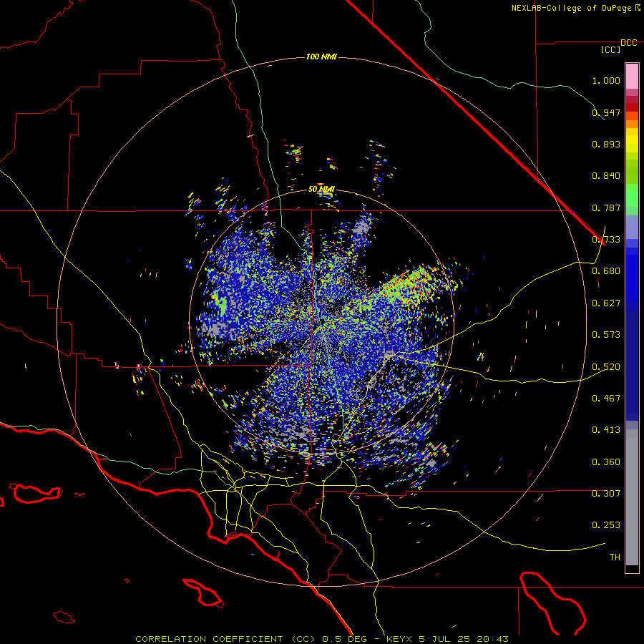This screenshot has height=644, width=644.
Task: Select the 0.253 scale value
Action: (606, 525)
